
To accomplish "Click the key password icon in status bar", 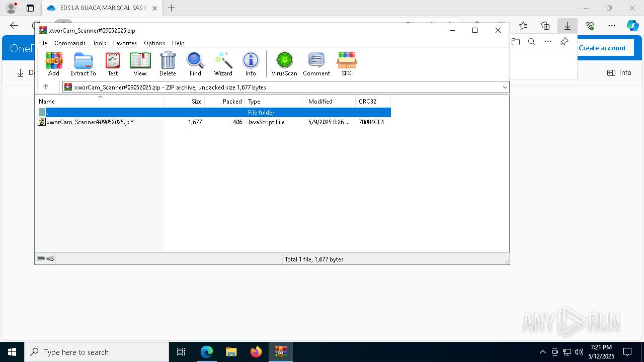I will click(x=50, y=259).
